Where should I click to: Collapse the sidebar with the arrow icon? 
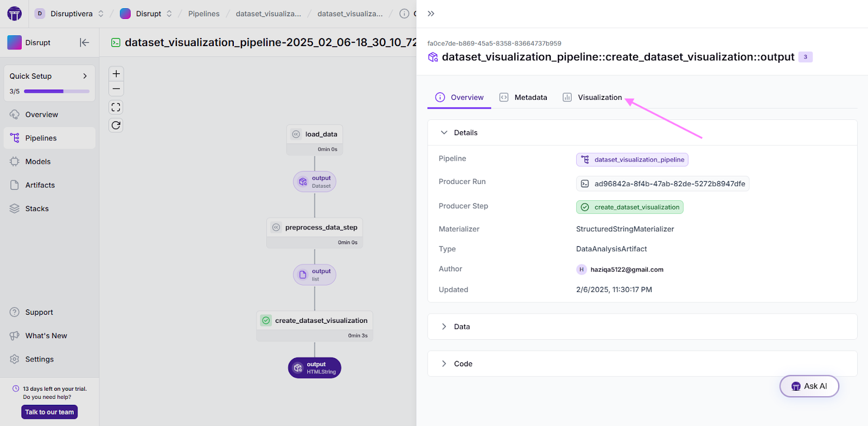(84, 42)
